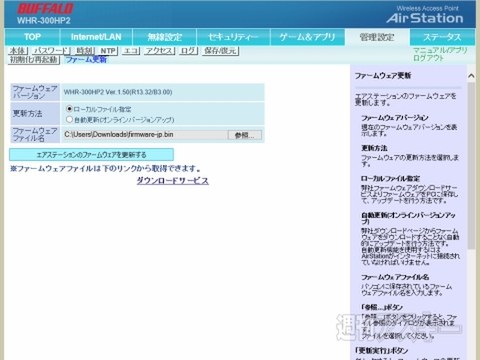
Task: Click the ローカルファイル指定 help heading
Action: [390, 179]
